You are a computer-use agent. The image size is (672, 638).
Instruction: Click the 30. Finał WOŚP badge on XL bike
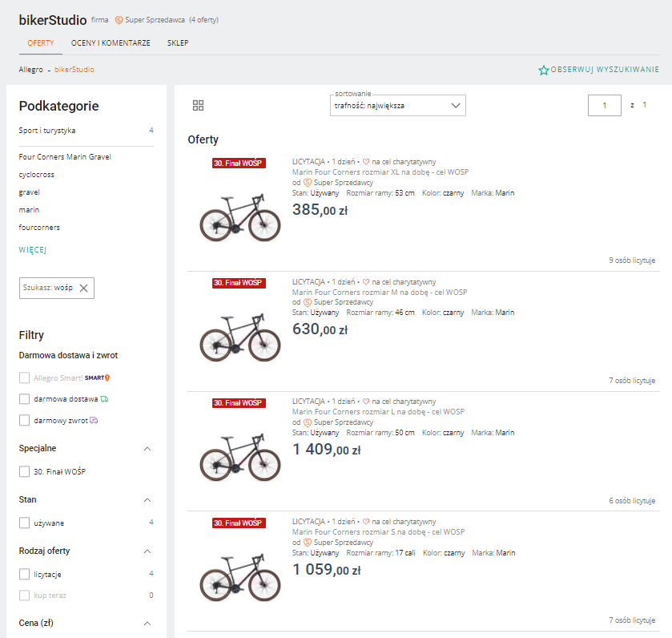239,163
